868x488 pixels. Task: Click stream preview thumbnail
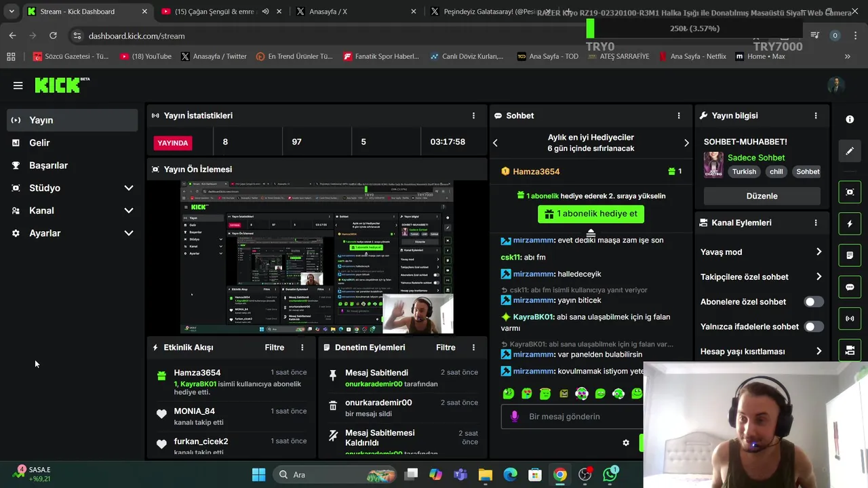(317, 258)
